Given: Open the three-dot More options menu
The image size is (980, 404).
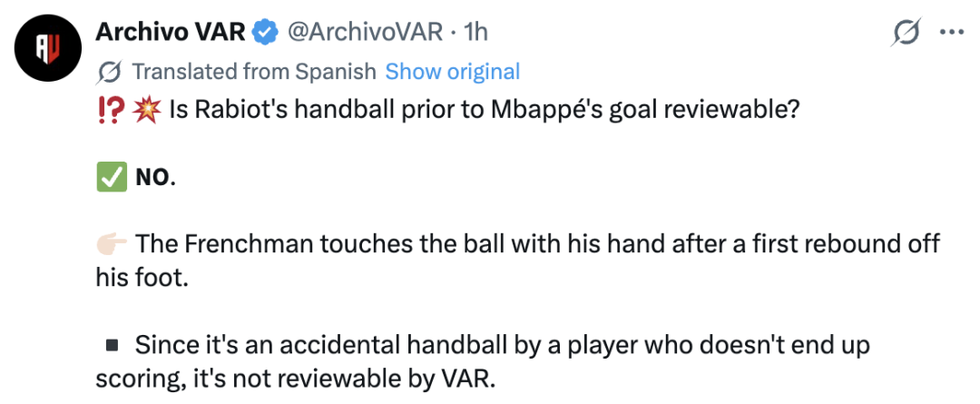Looking at the screenshot, I should [x=953, y=32].
